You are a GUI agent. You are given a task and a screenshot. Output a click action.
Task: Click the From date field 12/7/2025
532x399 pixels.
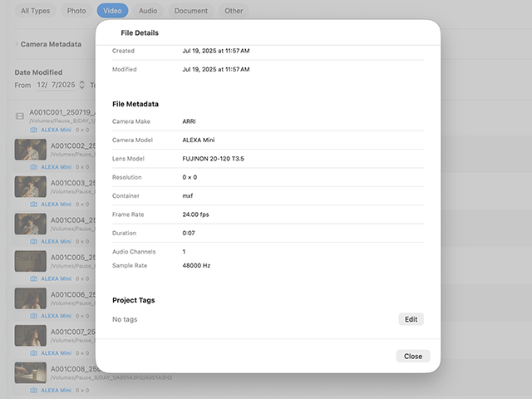click(x=56, y=85)
